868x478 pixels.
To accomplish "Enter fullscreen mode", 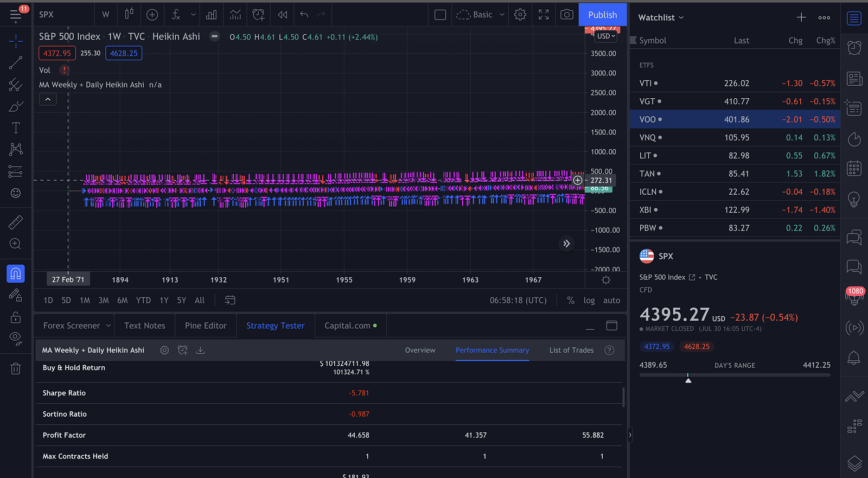I will point(544,15).
